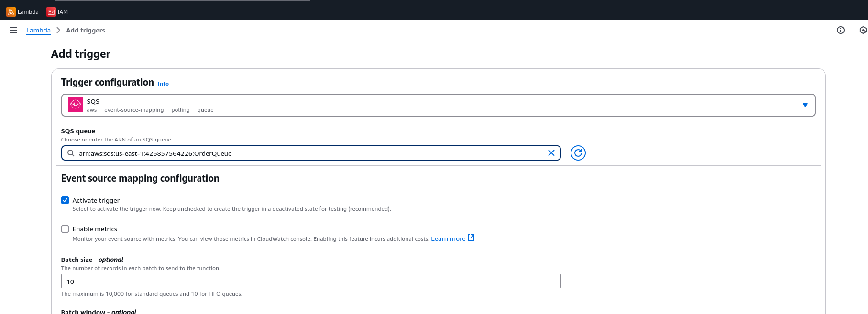The width and height of the screenshot is (868, 314).
Task: Click the Event source mapping configuration heading
Action: pos(140,178)
